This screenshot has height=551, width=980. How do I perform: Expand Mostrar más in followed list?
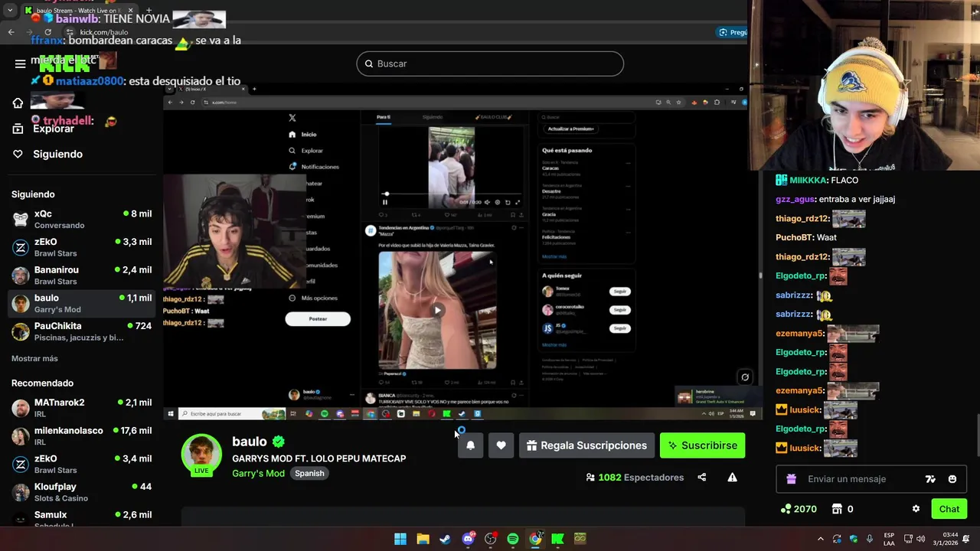[x=34, y=358]
